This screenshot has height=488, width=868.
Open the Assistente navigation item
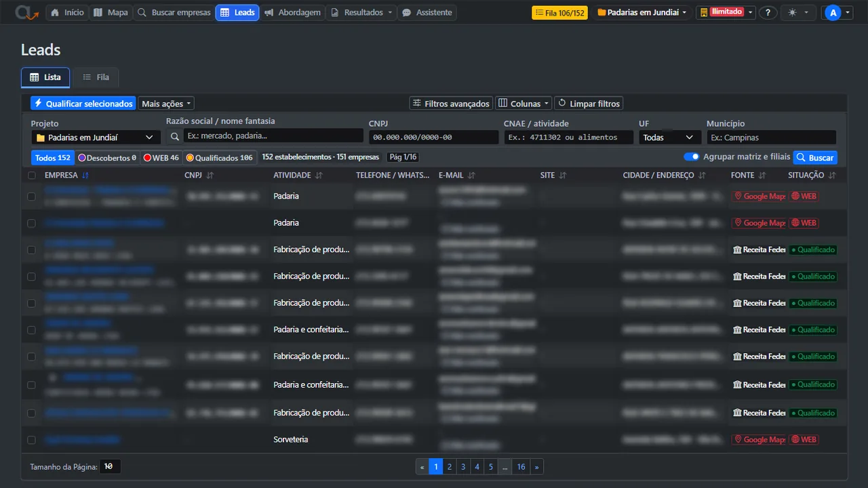coord(427,13)
